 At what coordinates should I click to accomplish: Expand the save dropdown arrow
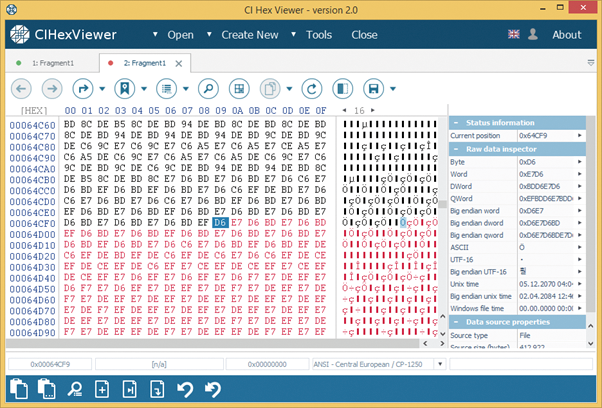pos(393,89)
